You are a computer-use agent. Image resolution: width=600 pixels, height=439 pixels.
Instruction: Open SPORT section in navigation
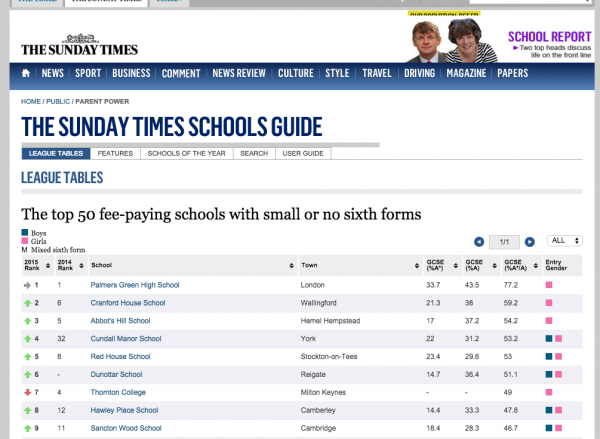[x=88, y=73]
